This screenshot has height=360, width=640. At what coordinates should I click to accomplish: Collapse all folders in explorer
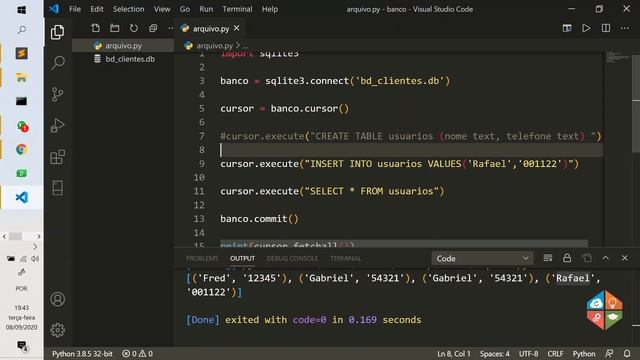pos(153,28)
